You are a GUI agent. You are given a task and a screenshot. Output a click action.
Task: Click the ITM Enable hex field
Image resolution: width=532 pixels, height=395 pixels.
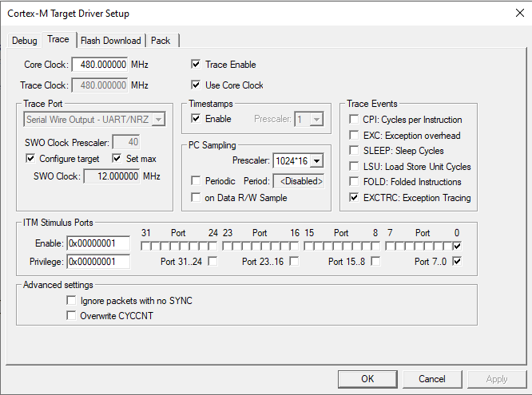click(x=98, y=243)
